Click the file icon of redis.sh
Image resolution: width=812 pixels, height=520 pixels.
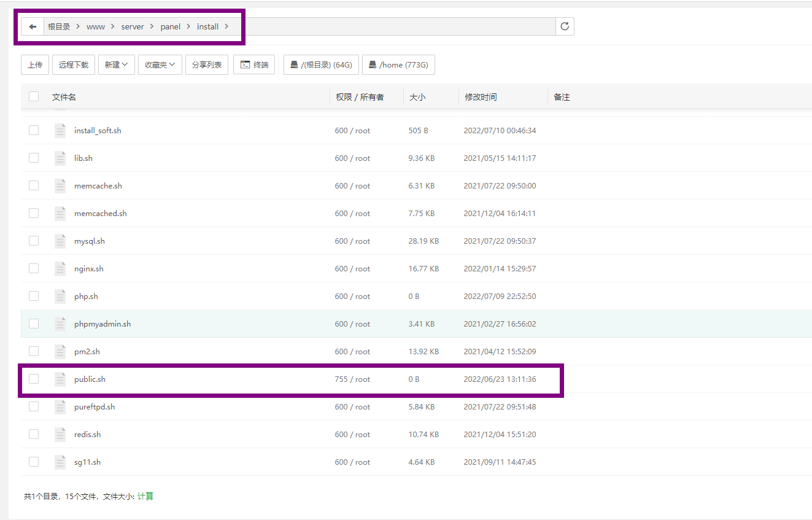(60, 434)
